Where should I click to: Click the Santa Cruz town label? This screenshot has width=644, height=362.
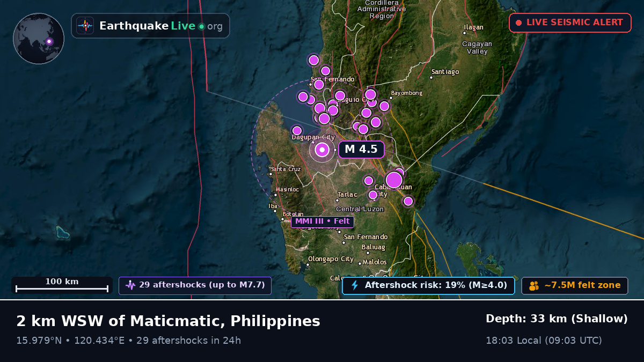point(286,169)
